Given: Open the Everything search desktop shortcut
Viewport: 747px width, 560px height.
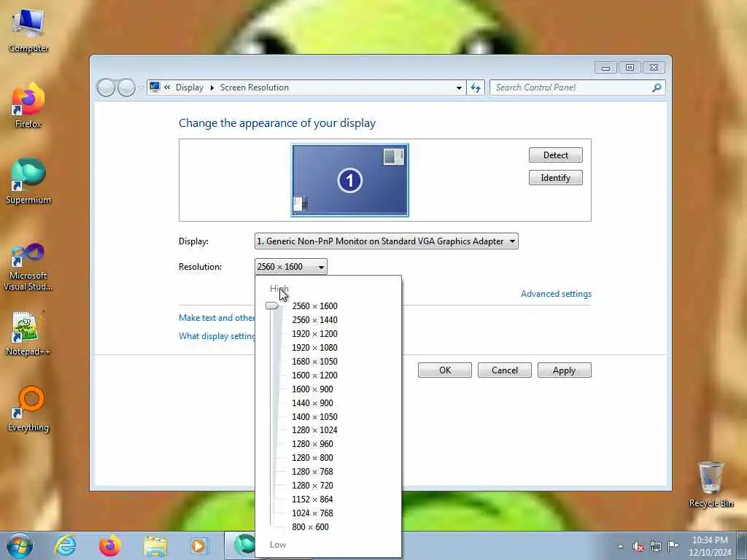Looking at the screenshot, I should click(x=28, y=408).
